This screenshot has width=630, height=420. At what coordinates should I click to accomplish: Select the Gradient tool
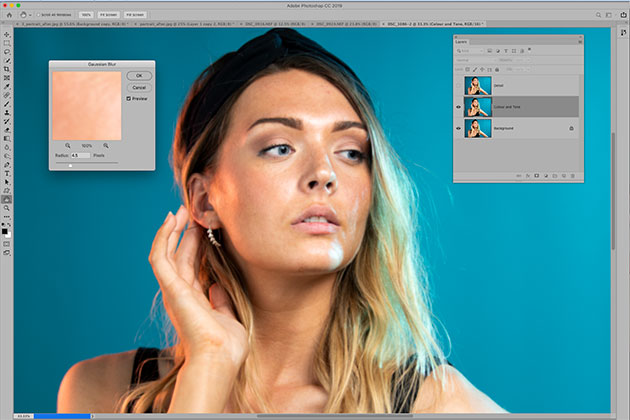coord(6,139)
